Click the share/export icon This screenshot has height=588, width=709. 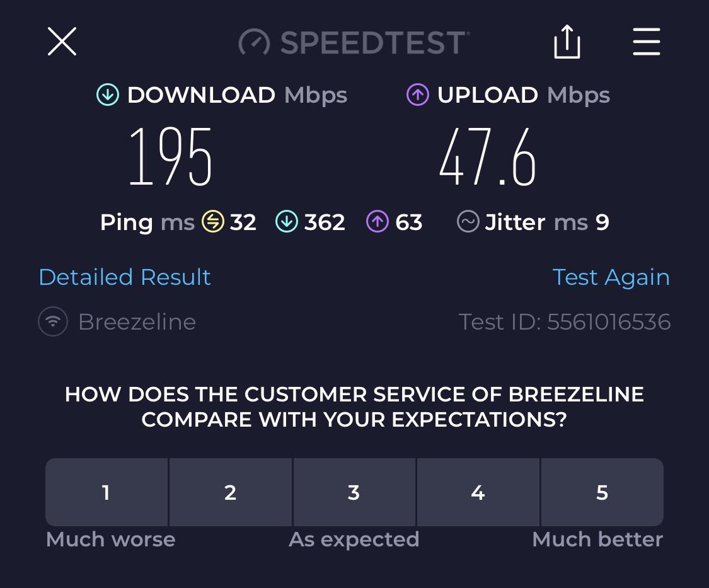pyautogui.click(x=567, y=42)
